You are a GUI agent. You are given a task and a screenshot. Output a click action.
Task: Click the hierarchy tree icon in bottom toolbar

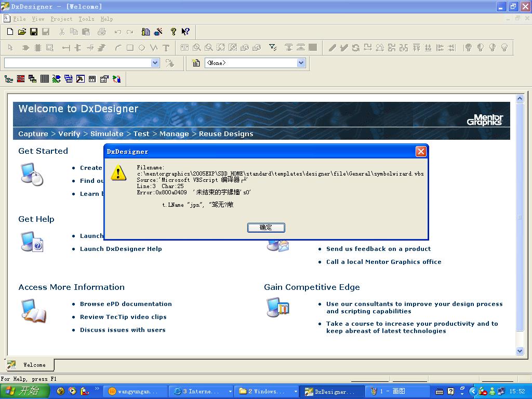tap(9, 79)
